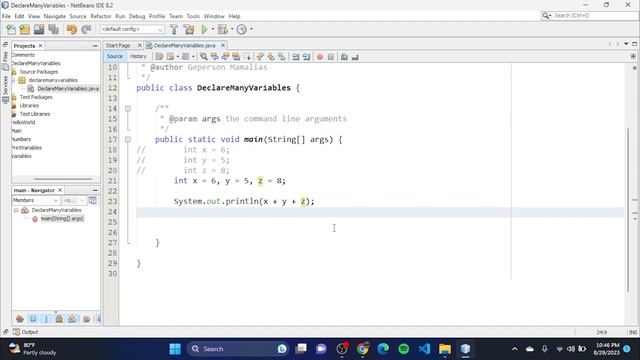Open the Source menu
The width and height of the screenshot is (640, 360).
(78, 16)
